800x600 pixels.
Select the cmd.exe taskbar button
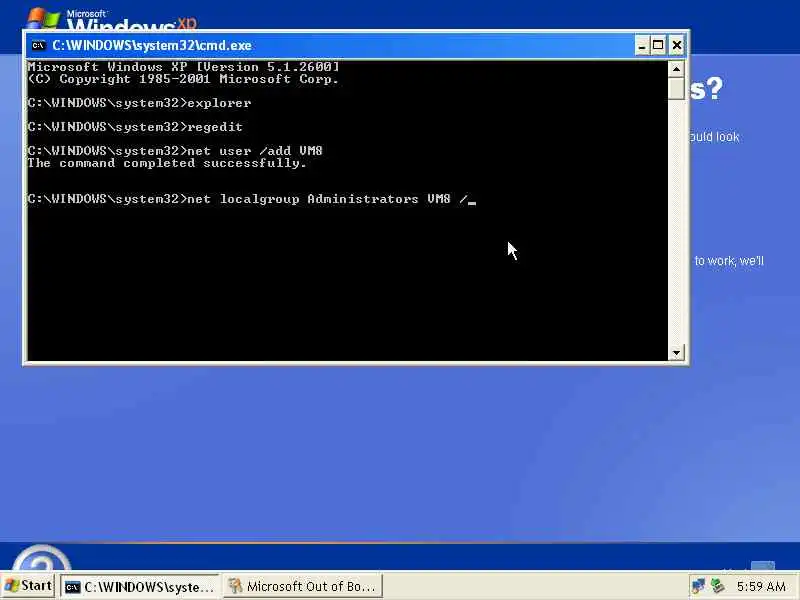pos(140,586)
